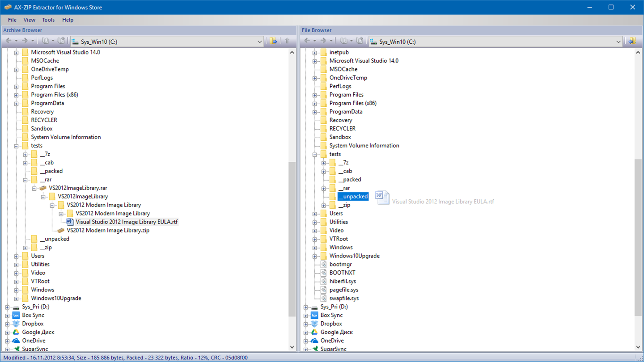644x362 pixels.
Task: Expand inetpub folder in File Browser
Action: point(314,52)
